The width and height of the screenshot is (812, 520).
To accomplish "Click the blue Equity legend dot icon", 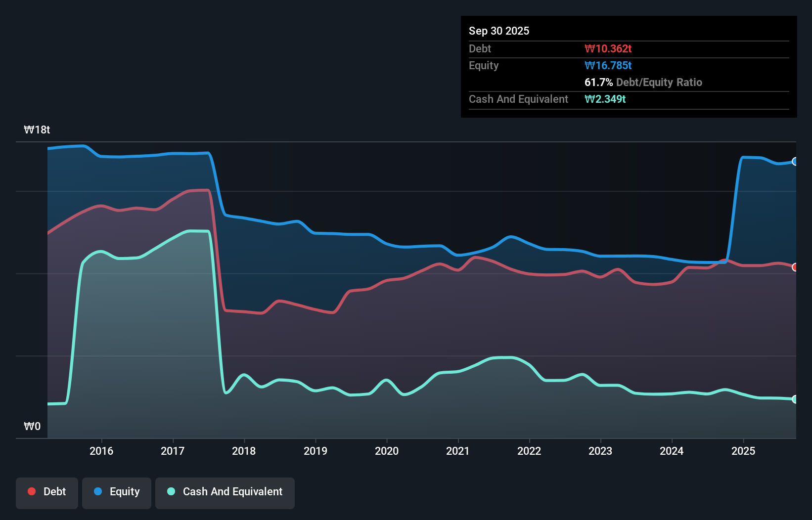I will (x=97, y=491).
